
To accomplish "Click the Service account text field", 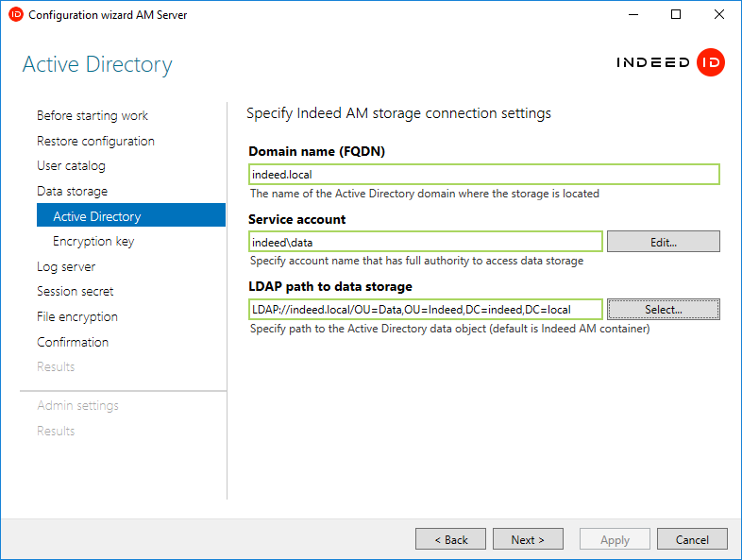I will pyautogui.click(x=425, y=242).
